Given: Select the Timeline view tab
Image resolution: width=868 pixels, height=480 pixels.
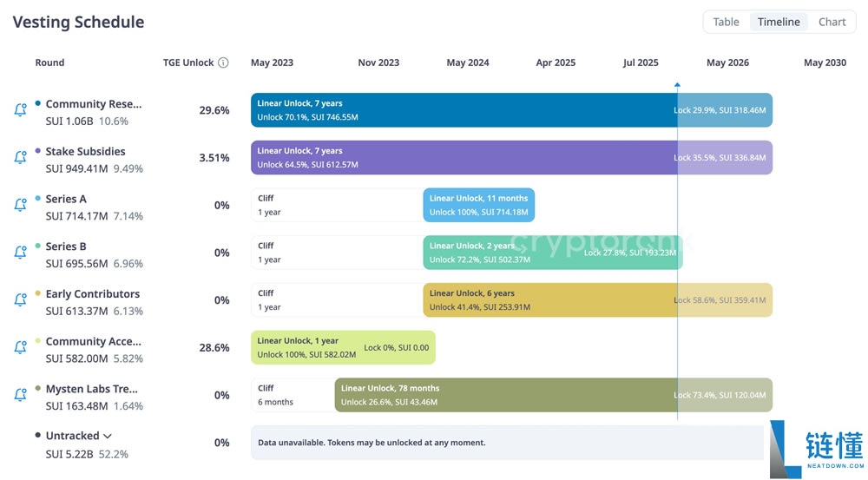Looking at the screenshot, I should 779,22.
